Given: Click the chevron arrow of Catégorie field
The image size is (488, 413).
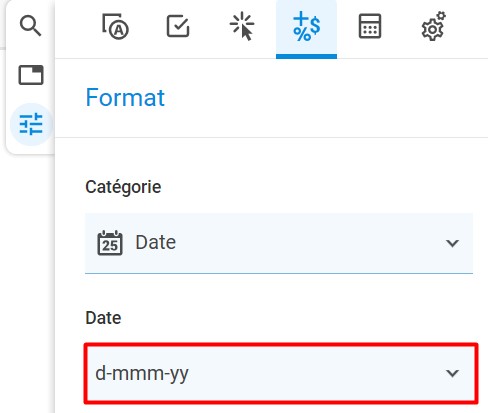Looking at the screenshot, I should (x=452, y=243).
